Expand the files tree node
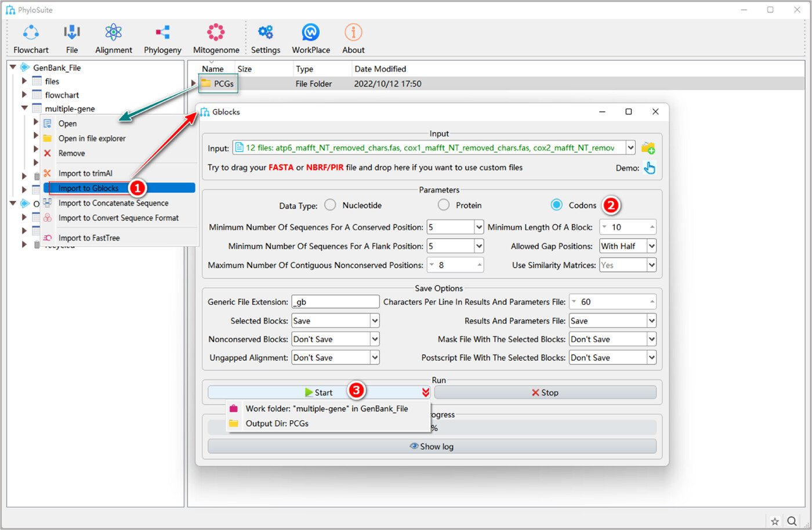 pos(24,81)
